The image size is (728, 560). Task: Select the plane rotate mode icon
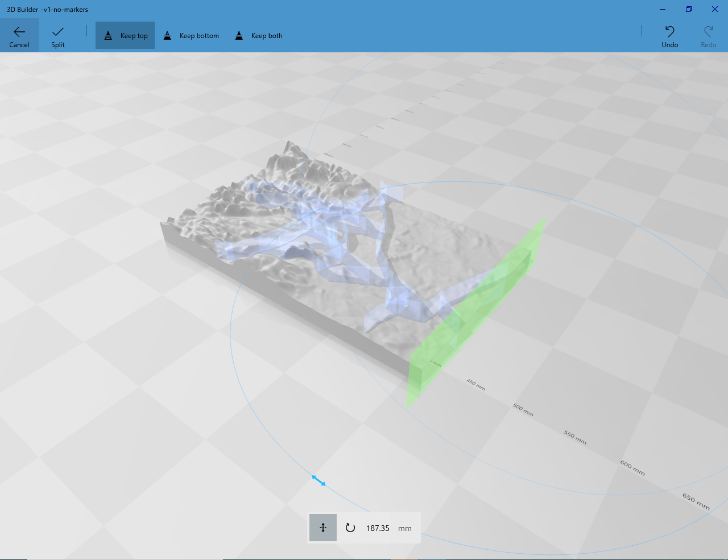tap(351, 528)
